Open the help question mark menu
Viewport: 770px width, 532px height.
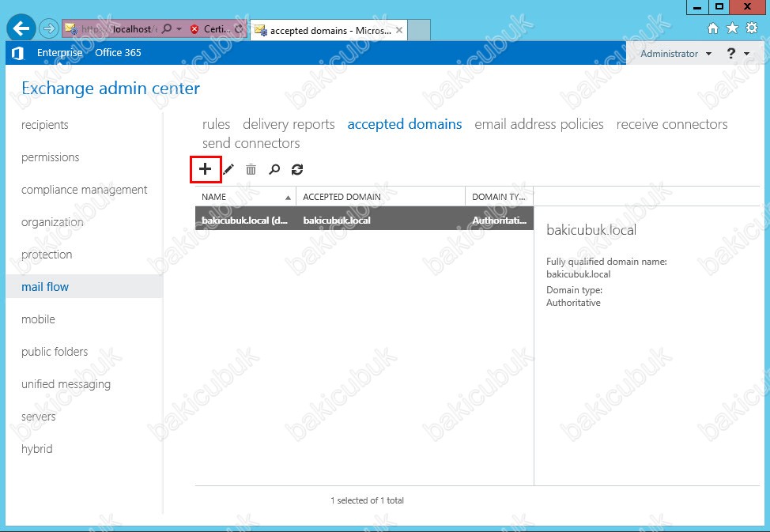[x=731, y=53]
